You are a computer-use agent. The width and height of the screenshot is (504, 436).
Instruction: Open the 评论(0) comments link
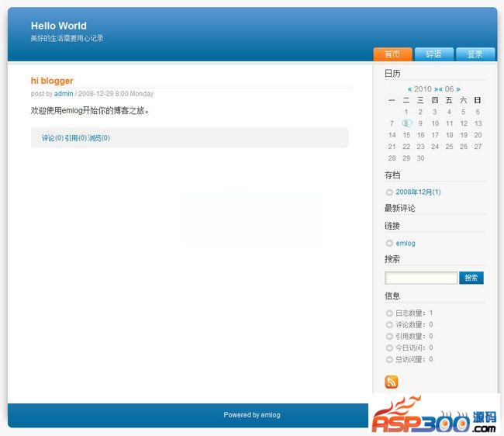[x=53, y=138]
